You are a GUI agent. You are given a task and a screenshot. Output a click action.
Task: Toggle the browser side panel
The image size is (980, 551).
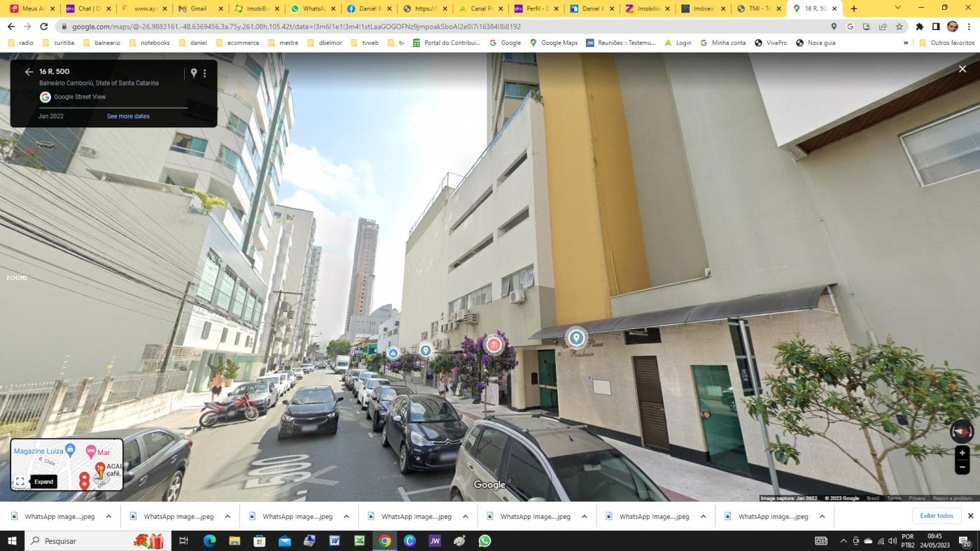click(936, 27)
